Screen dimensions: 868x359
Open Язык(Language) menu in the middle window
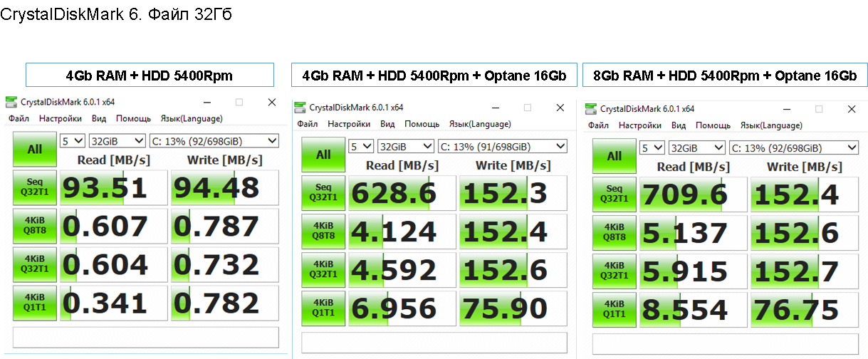point(479,124)
